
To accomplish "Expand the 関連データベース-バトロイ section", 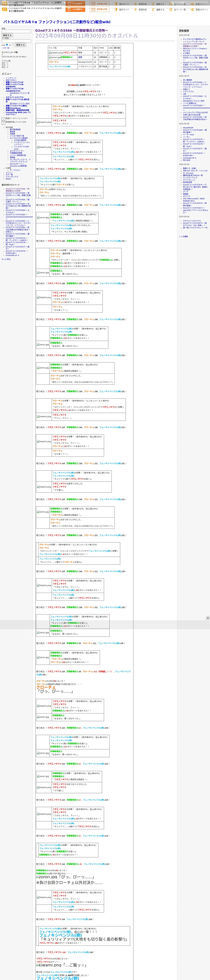I will tap(3, 119).
